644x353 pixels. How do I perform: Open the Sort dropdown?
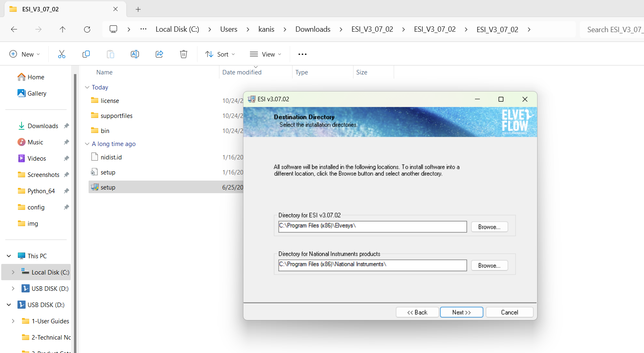(220, 54)
